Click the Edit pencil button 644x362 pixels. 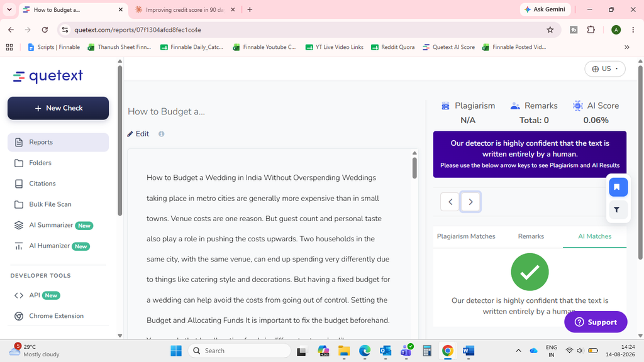click(x=138, y=134)
